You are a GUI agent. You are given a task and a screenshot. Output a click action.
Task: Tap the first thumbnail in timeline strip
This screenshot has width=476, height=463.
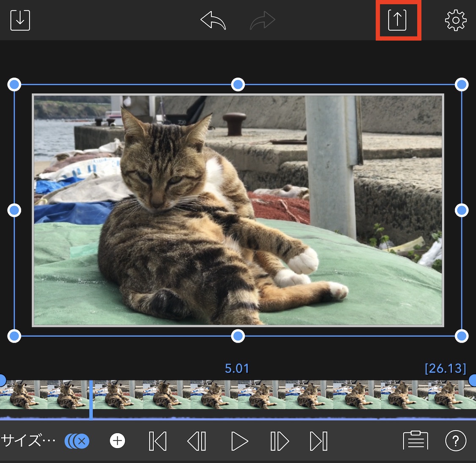[24, 395]
